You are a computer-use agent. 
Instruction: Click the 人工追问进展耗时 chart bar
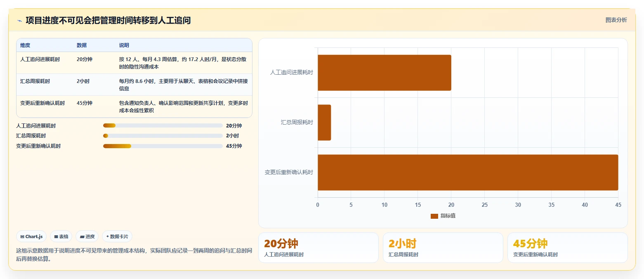(384, 73)
